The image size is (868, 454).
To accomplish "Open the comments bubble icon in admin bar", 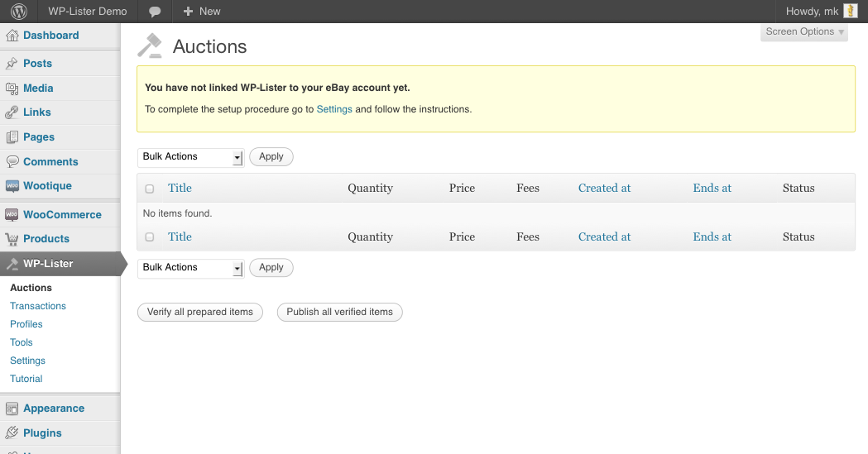I will click(x=155, y=12).
